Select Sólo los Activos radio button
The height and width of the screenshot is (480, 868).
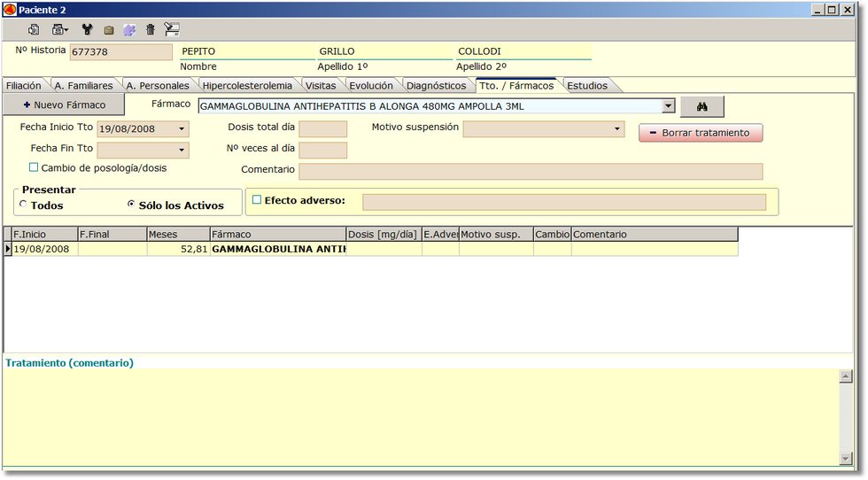click(131, 205)
